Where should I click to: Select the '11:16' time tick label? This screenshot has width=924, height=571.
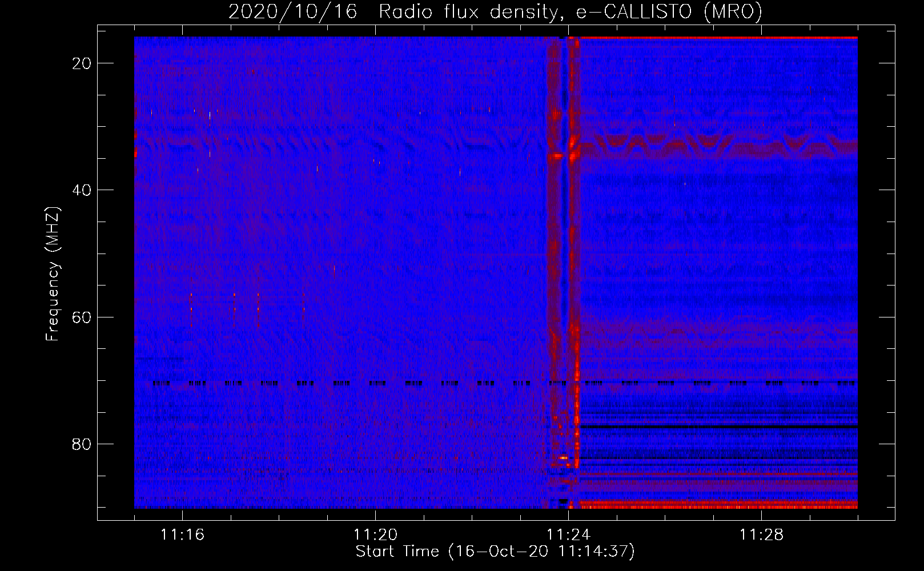tap(182, 535)
